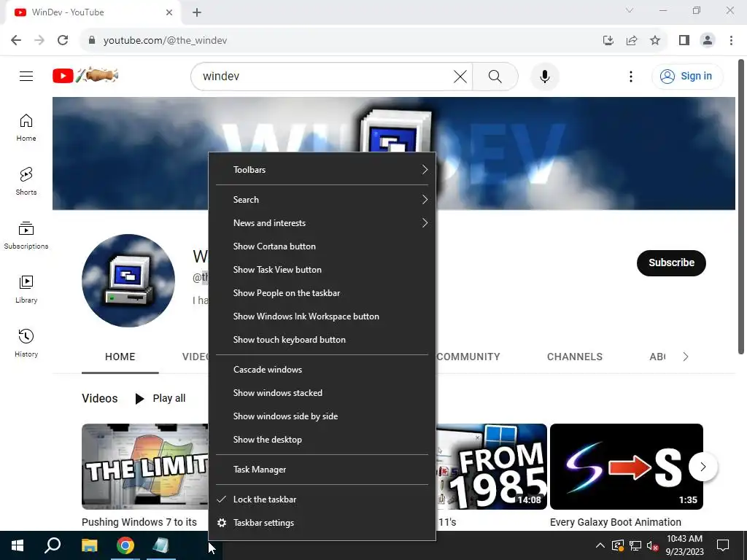Share this page using the share icon
This screenshot has width=747, height=560.
point(632,41)
